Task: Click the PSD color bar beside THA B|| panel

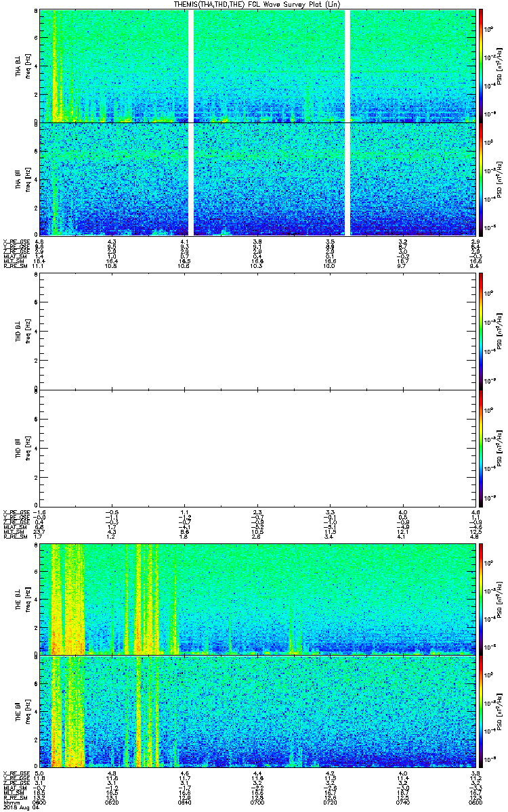Action: pos(482,179)
